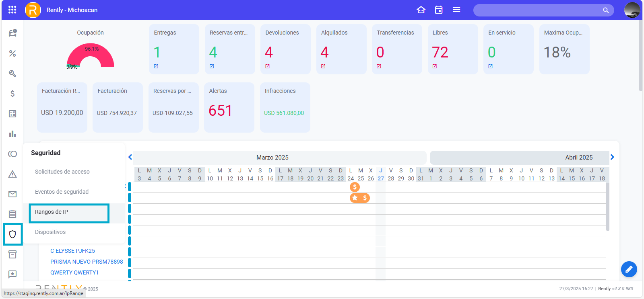Open the dollar sign billing sidebar icon
This screenshot has width=644, height=299.
click(x=12, y=94)
